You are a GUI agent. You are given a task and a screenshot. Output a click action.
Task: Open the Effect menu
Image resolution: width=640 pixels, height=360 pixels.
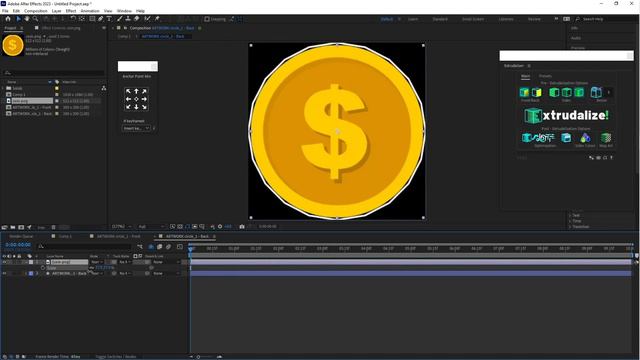coord(71,11)
